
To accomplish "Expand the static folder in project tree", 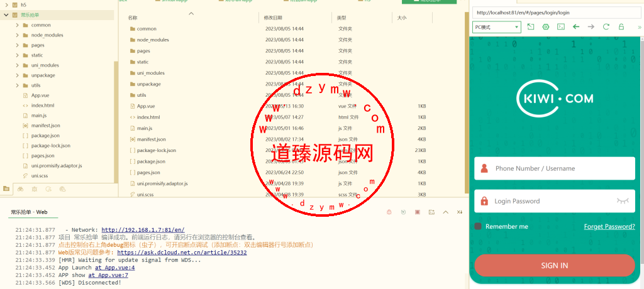I will coord(17,55).
